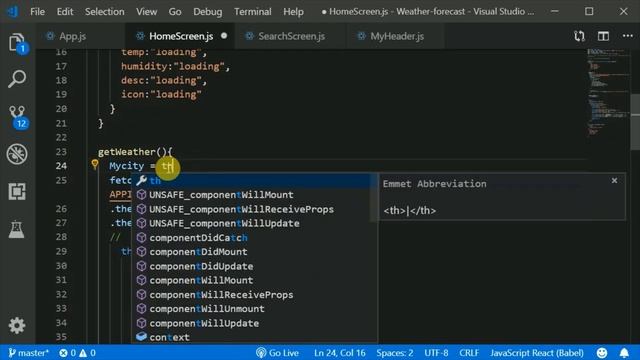Click the feedback smiley in status bar
The height and width of the screenshot is (360, 640).
coord(602,353)
